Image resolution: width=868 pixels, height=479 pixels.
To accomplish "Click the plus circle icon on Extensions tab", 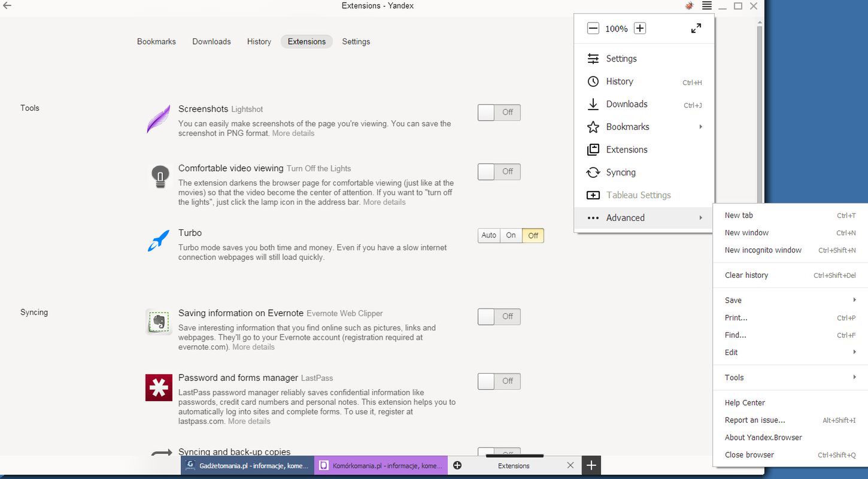I will click(457, 465).
